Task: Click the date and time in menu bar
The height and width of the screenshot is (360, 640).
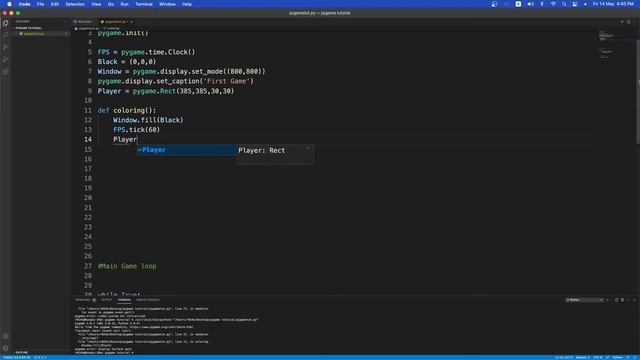Action: (x=613, y=4)
